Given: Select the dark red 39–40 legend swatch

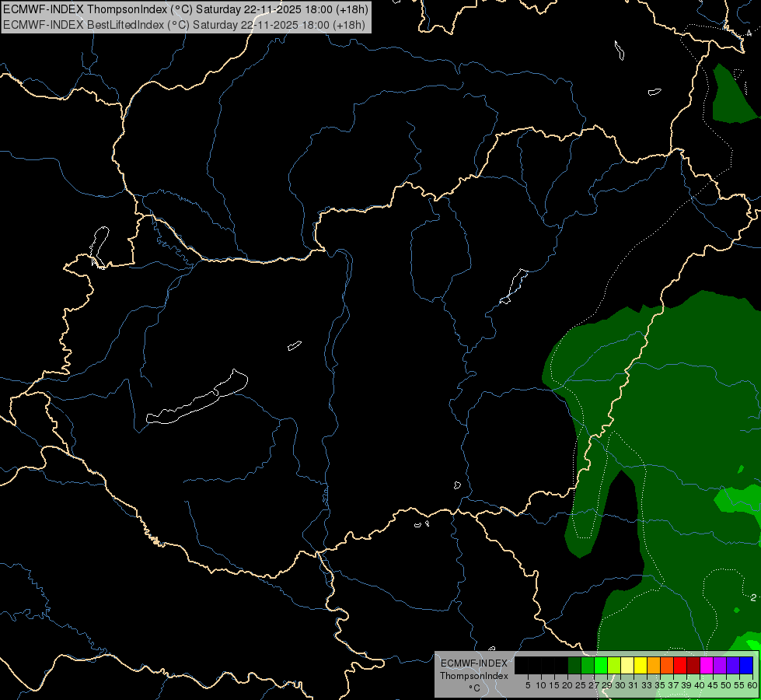Looking at the screenshot, I should click(x=693, y=665).
